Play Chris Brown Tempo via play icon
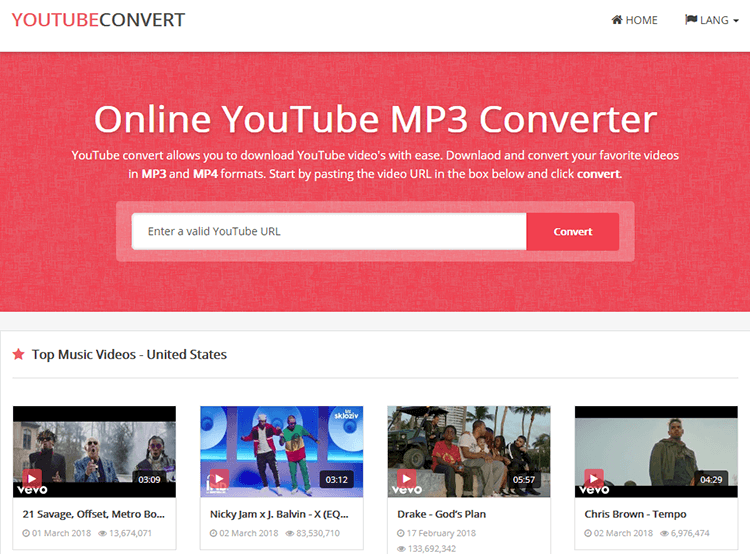The height and width of the screenshot is (554, 750). point(594,478)
